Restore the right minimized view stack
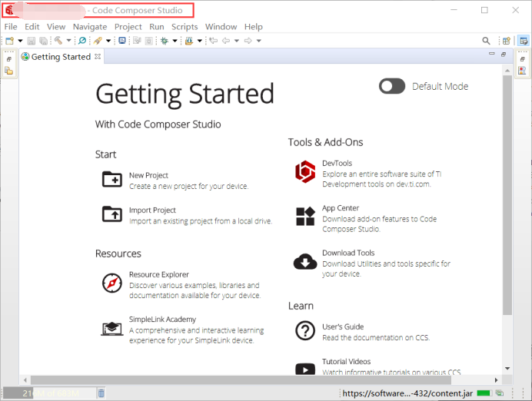The width and height of the screenshot is (532, 401). pyautogui.click(x=522, y=59)
